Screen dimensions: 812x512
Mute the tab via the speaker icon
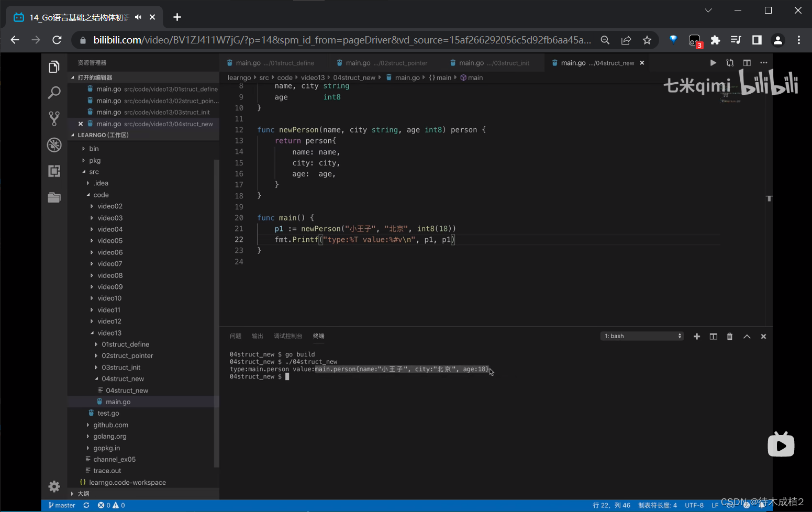[138, 17]
